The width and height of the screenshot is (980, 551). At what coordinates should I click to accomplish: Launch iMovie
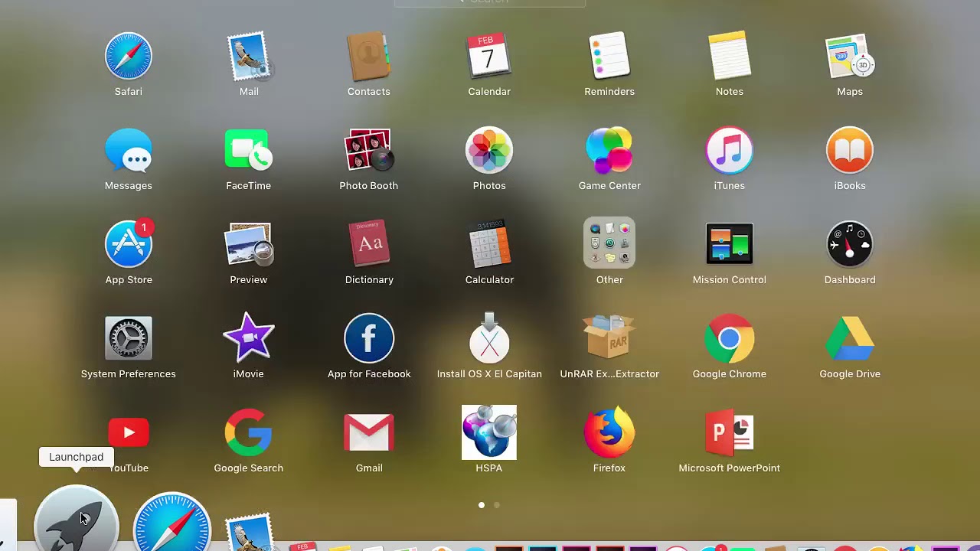tap(249, 339)
